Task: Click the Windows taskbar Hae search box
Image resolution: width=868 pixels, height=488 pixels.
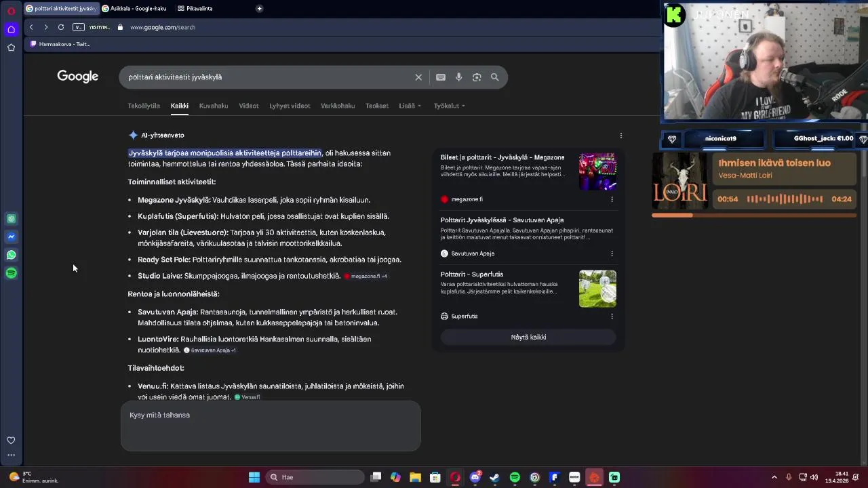Action: (x=315, y=477)
